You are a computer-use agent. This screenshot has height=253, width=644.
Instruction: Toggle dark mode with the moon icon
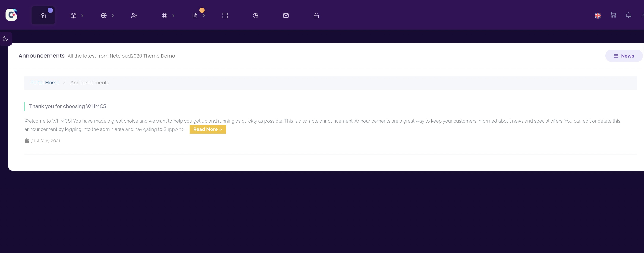coord(5,38)
